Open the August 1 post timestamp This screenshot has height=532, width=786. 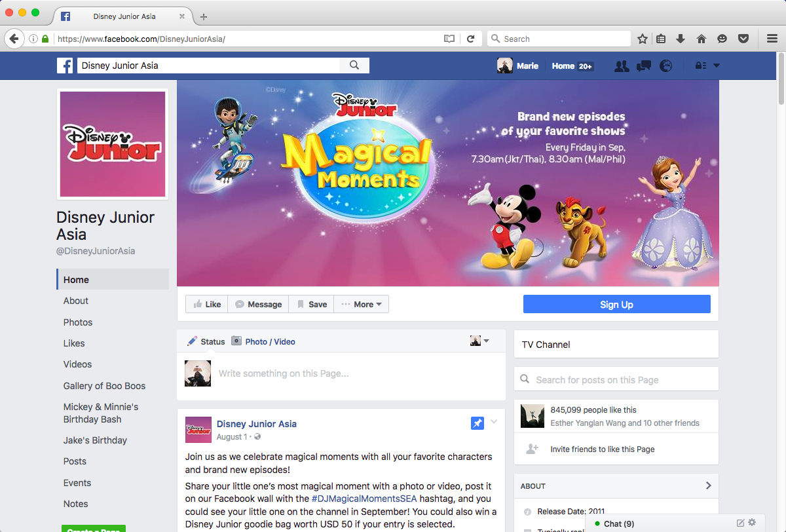pyautogui.click(x=232, y=437)
